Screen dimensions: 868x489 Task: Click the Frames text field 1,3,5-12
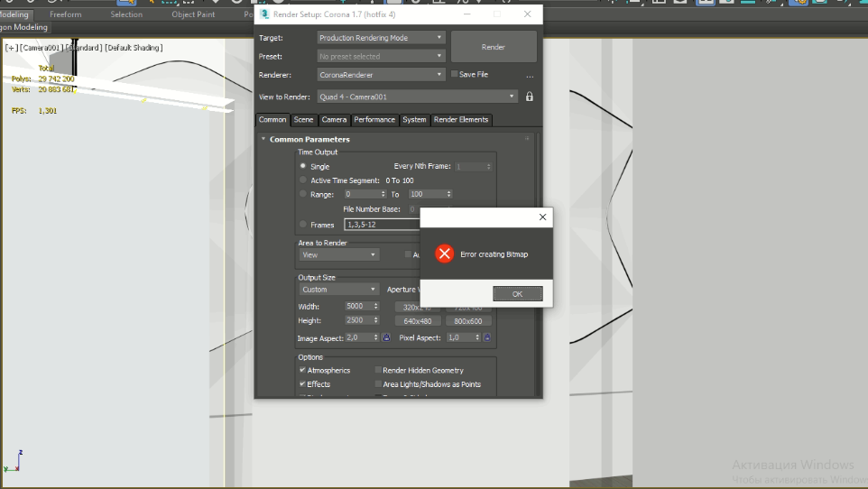pyautogui.click(x=382, y=225)
